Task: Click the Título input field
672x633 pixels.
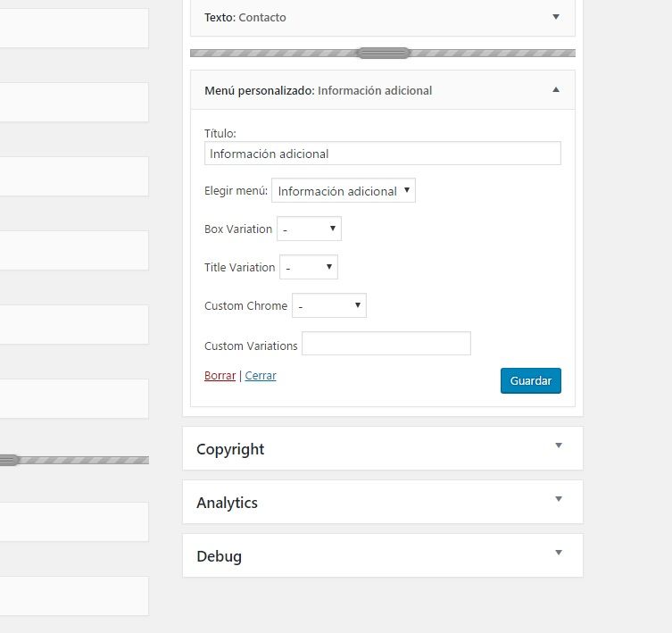Action: 382,153
